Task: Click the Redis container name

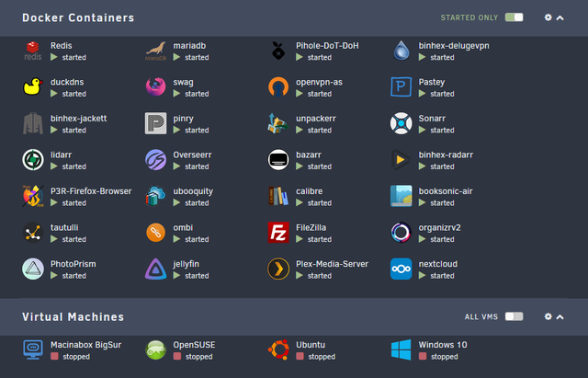Action: [x=62, y=46]
